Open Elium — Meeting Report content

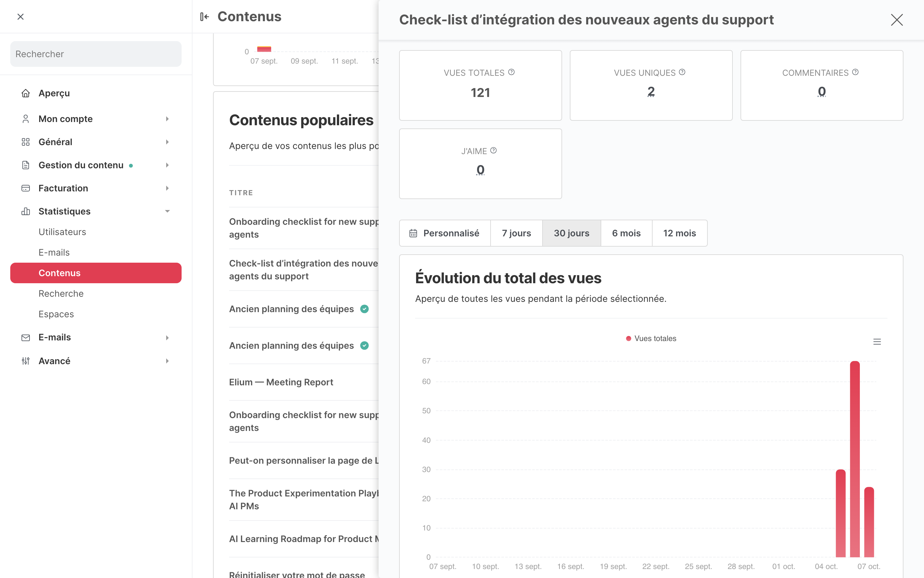(281, 382)
